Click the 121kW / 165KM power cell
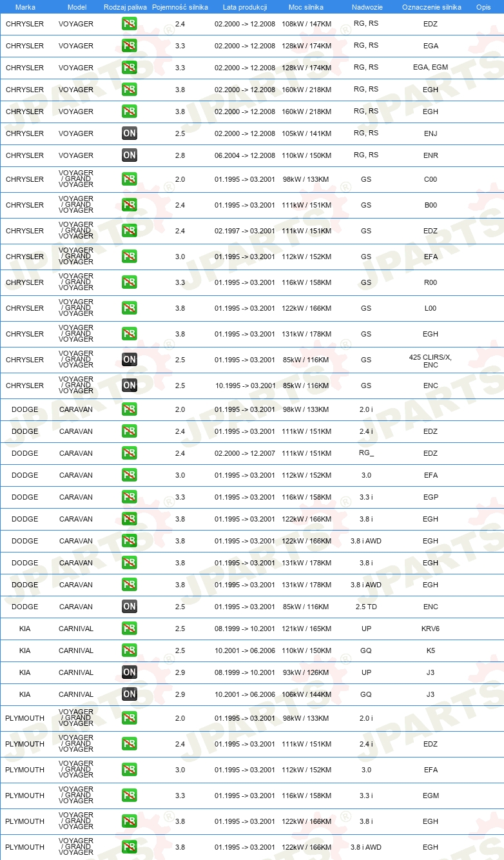This screenshot has height=860, width=504. point(307,629)
